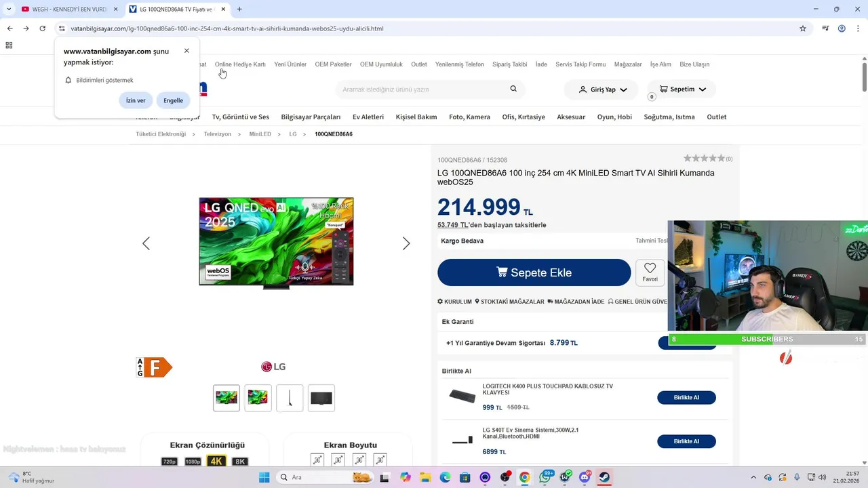Open the OEM Paketler link
Viewport: 868px width, 488px height.
[x=333, y=64]
